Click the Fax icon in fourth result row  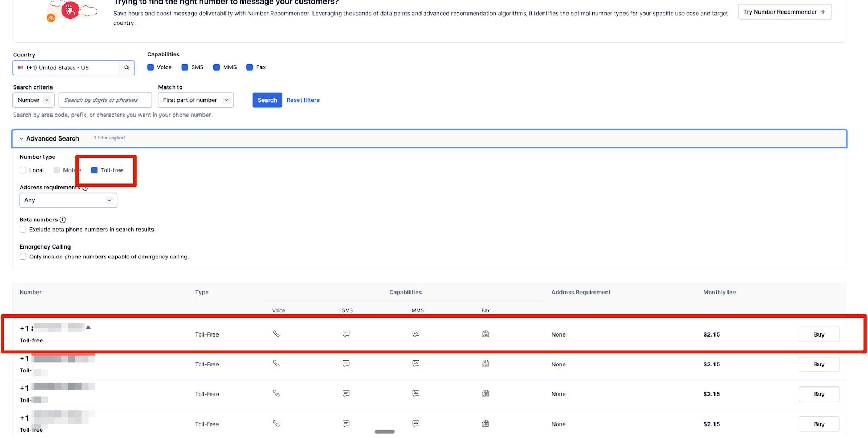[x=486, y=423]
